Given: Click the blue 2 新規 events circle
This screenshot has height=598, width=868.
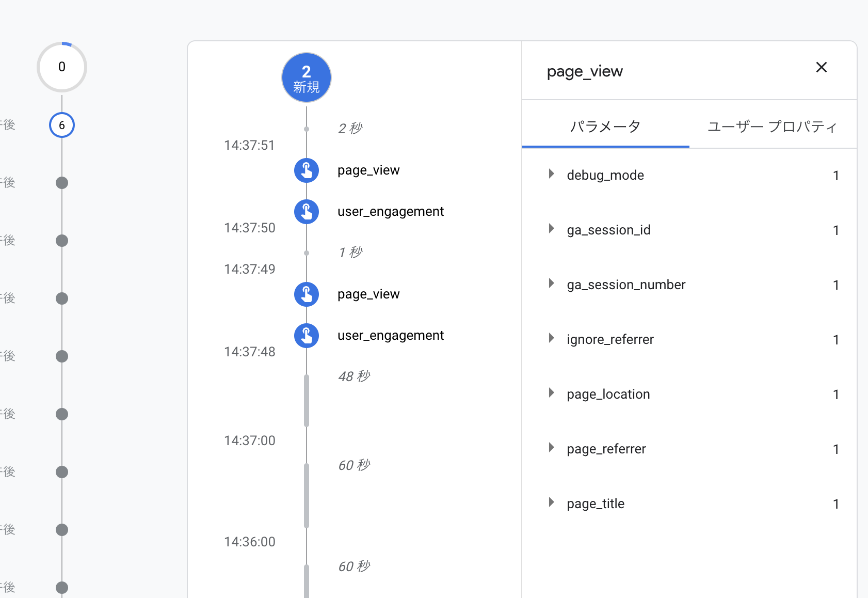Looking at the screenshot, I should [x=307, y=77].
